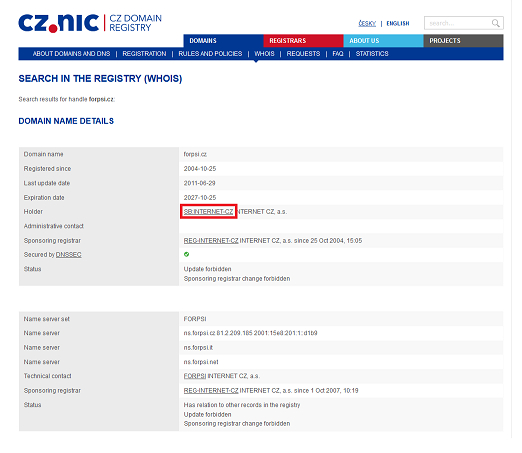Switch language to English
Image resolution: width=522 pixels, height=453 pixels.
(x=398, y=23)
